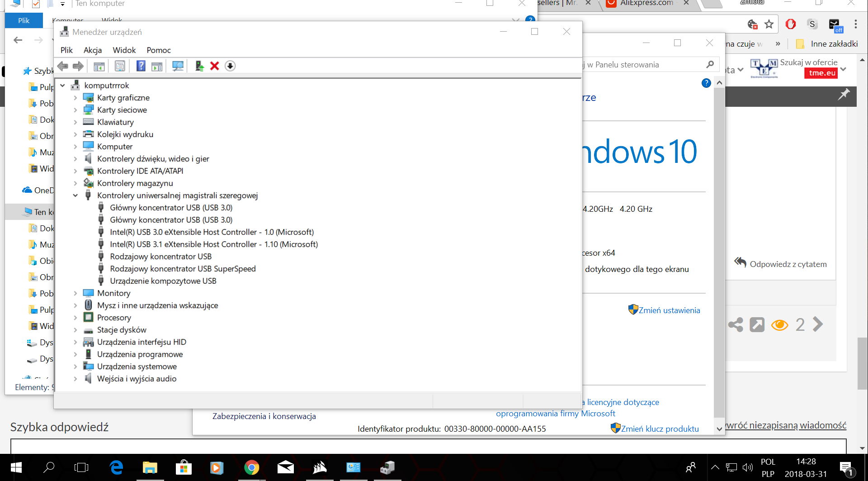Open the Plik menu in Device Manager
The height and width of the screenshot is (481, 868).
tap(66, 50)
